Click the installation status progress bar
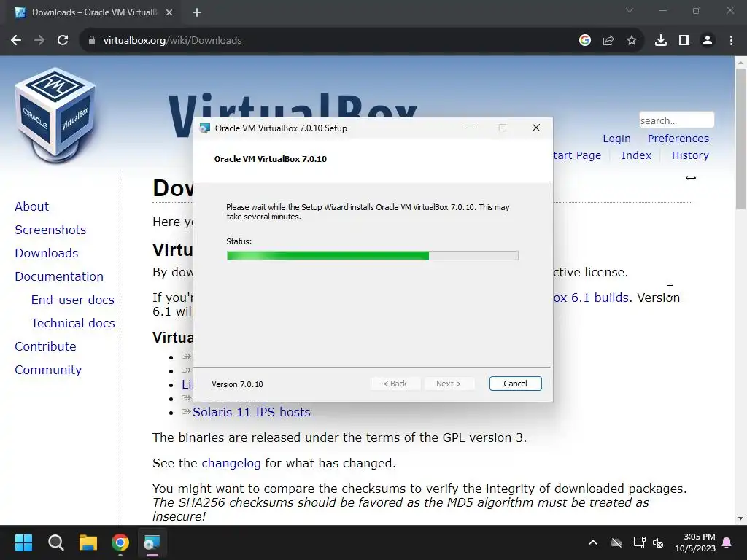The height and width of the screenshot is (560, 747). point(373,256)
